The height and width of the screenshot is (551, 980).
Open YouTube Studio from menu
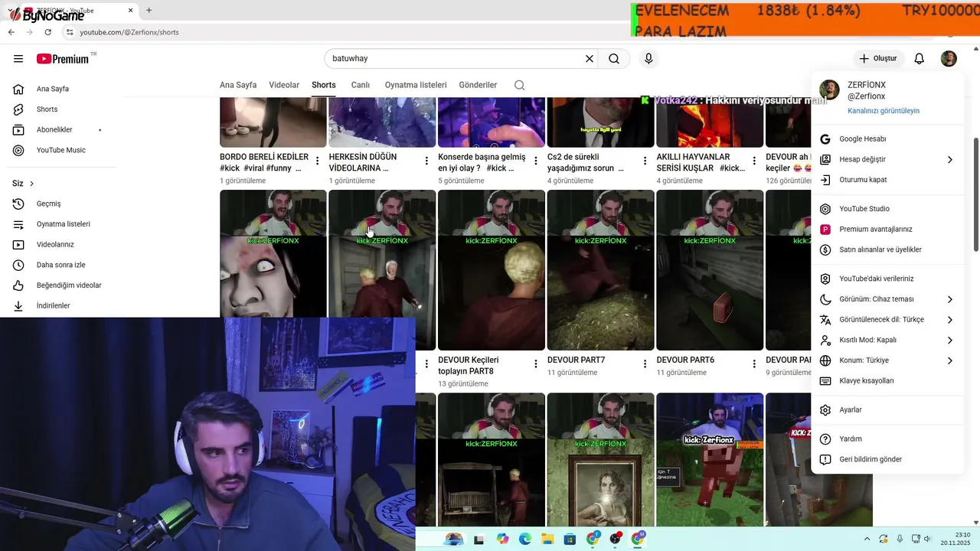pos(887,209)
